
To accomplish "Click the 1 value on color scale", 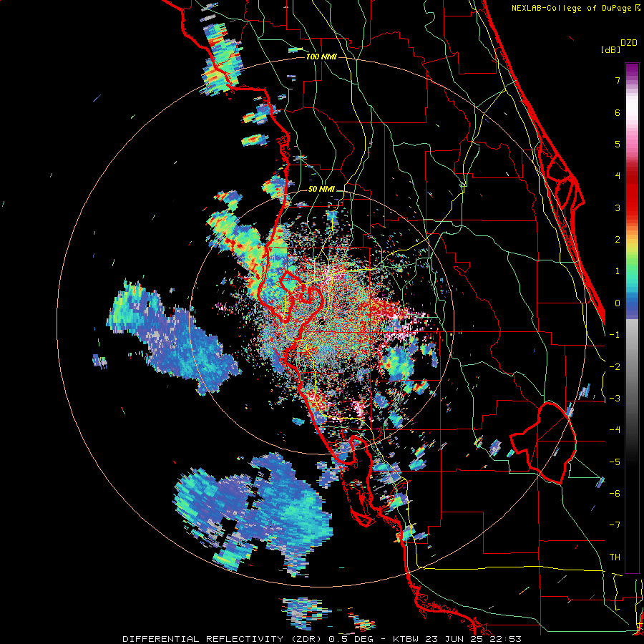I will pos(618,271).
